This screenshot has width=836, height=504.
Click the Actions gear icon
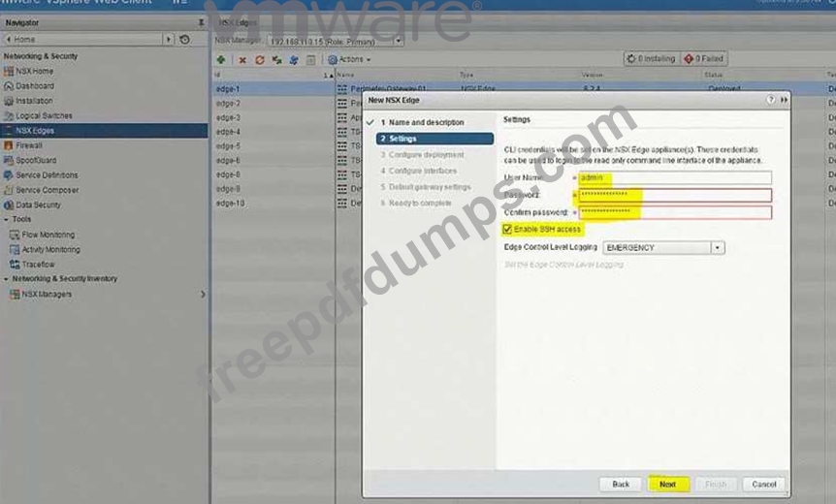pyautogui.click(x=333, y=60)
